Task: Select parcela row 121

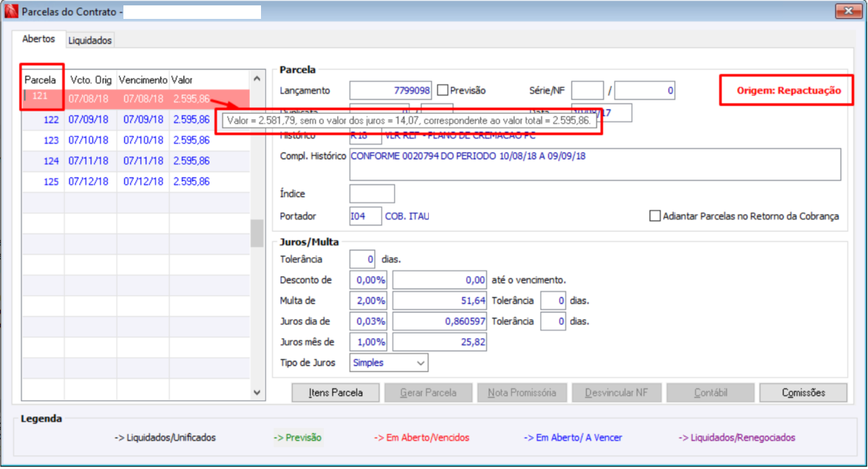Action: (136, 98)
